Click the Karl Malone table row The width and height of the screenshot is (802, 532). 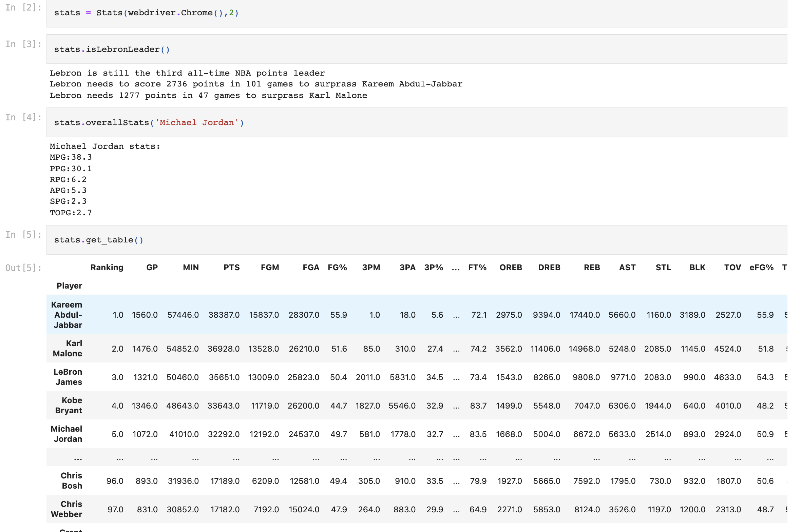click(x=339, y=349)
